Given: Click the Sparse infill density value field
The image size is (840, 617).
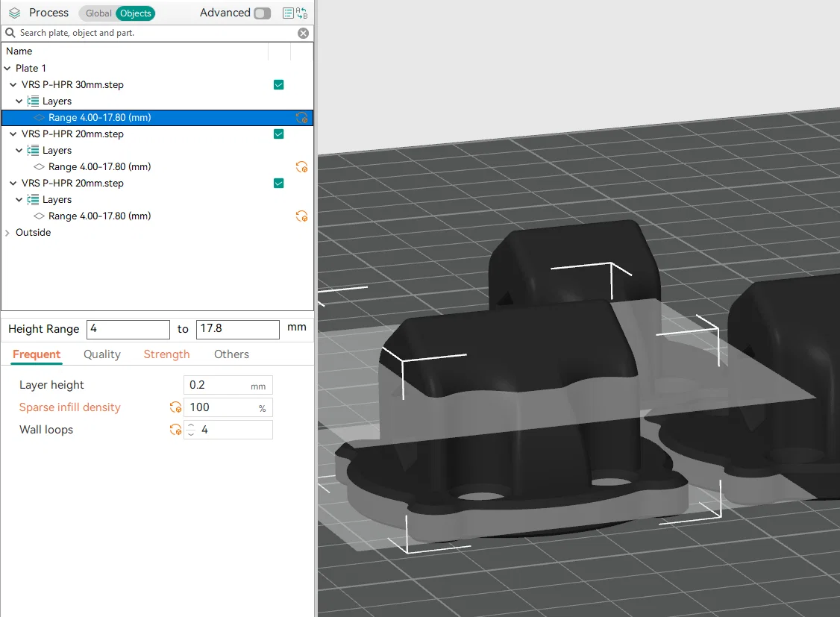Looking at the screenshot, I should pyautogui.click(x=228, y=407).
